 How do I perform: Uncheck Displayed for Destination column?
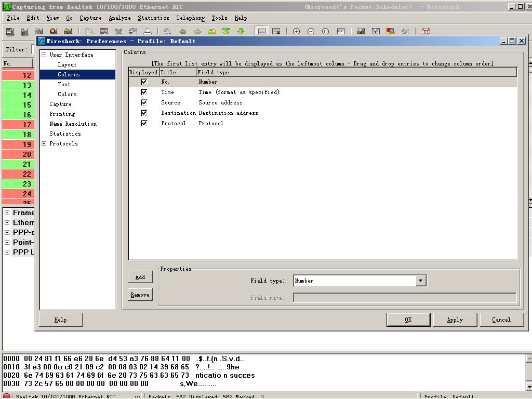click(144, 113)
